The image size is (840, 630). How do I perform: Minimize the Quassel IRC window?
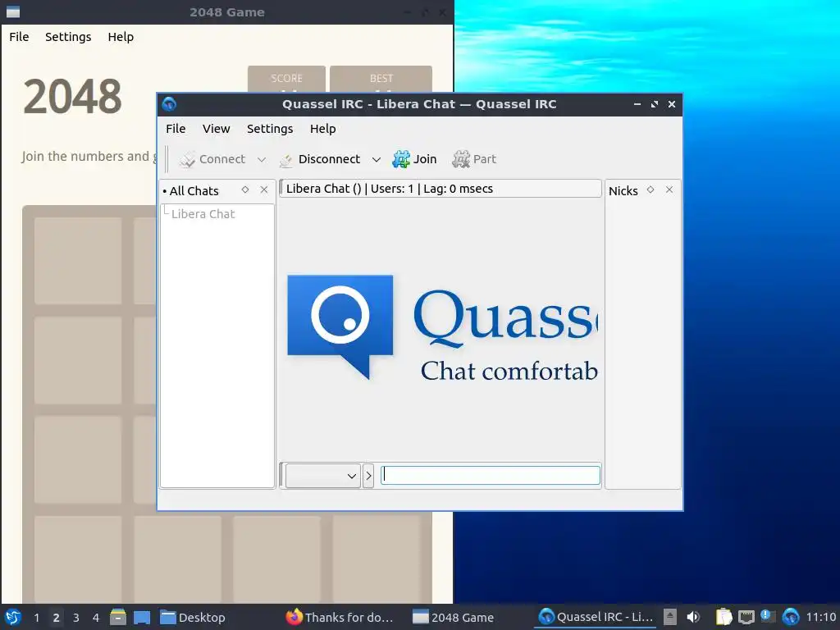pos(637,104)
